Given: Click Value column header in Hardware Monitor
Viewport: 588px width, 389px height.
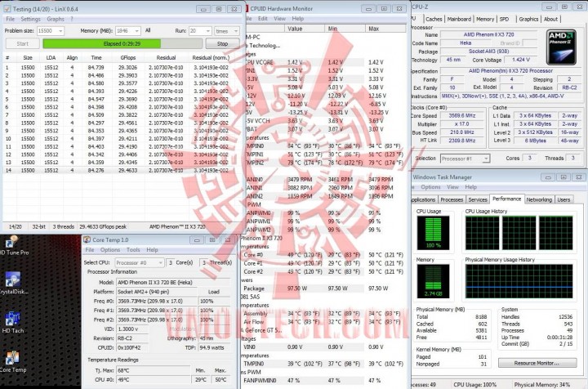Looking at the screenshot, I should (x=305, y=29).
